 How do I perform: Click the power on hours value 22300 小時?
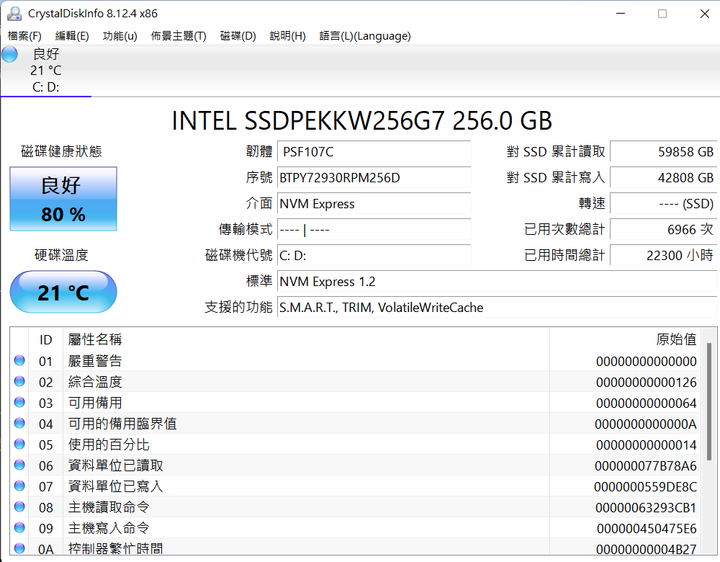click(664, 255)
